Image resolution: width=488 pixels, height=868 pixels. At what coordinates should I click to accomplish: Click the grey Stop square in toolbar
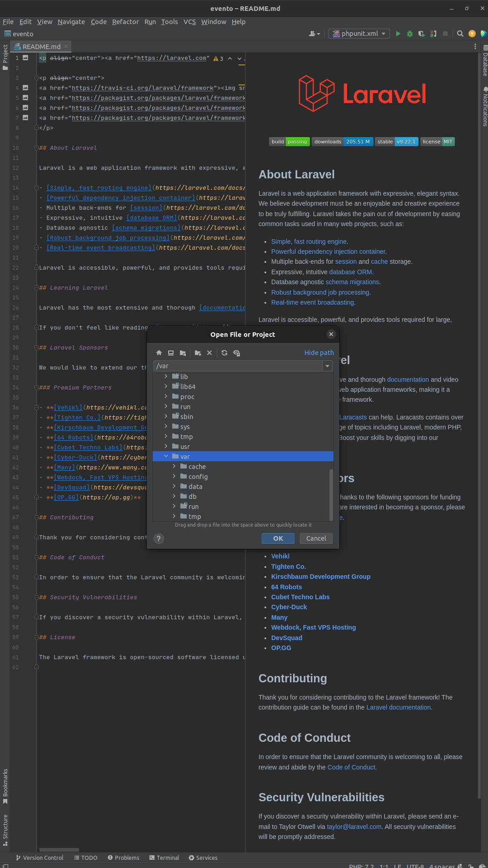[445, 34]
